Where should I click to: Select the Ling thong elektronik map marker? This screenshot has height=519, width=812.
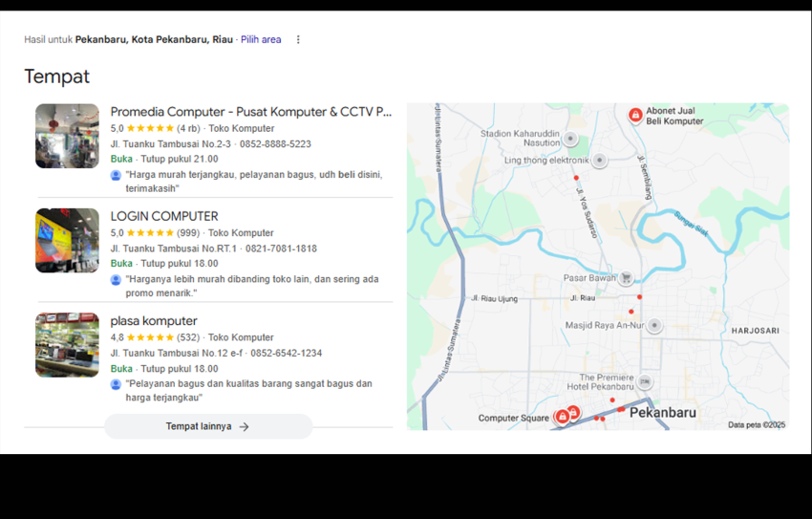pos(600,160)
